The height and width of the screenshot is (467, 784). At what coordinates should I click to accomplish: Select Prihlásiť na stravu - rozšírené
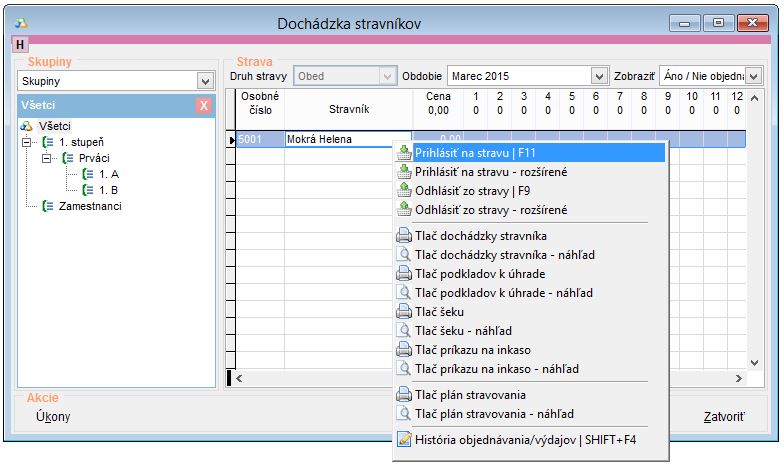pyautogui.click(x=488, y=172)
